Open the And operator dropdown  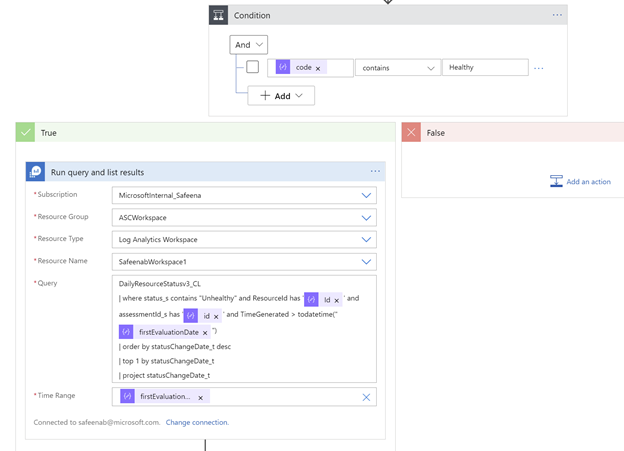(248, 44)
